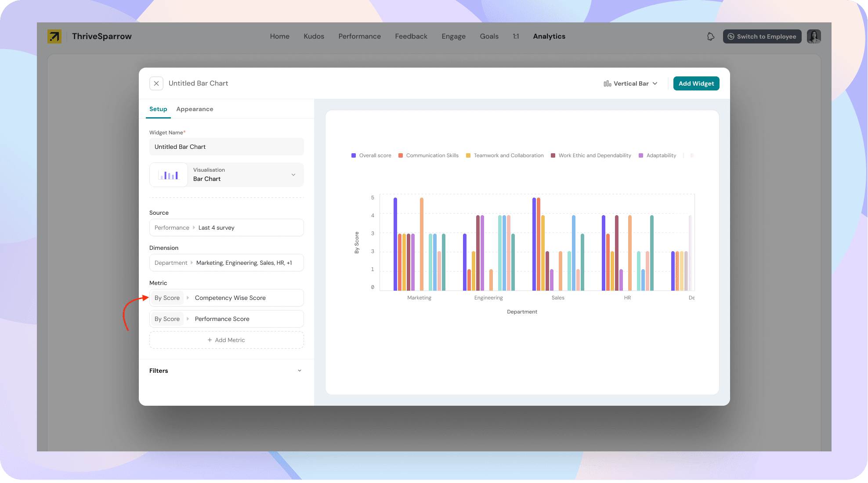868x483 pixels.
Task: Toggle Communication Skills legend swatch
Action: [x=401, y=155]
